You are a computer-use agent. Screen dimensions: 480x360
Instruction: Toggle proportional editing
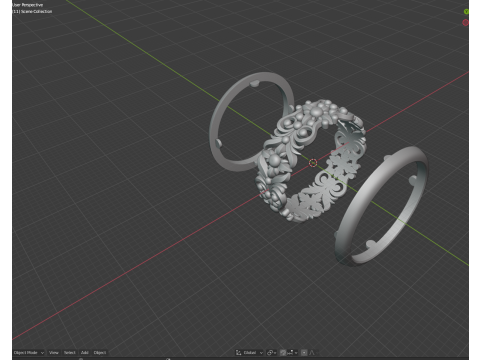click(x=304, y=352)
